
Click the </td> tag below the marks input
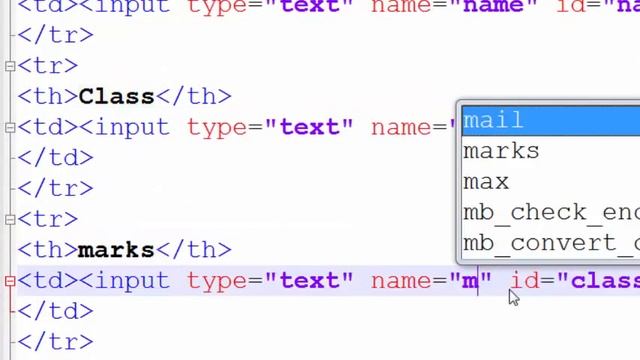[56, 312]
